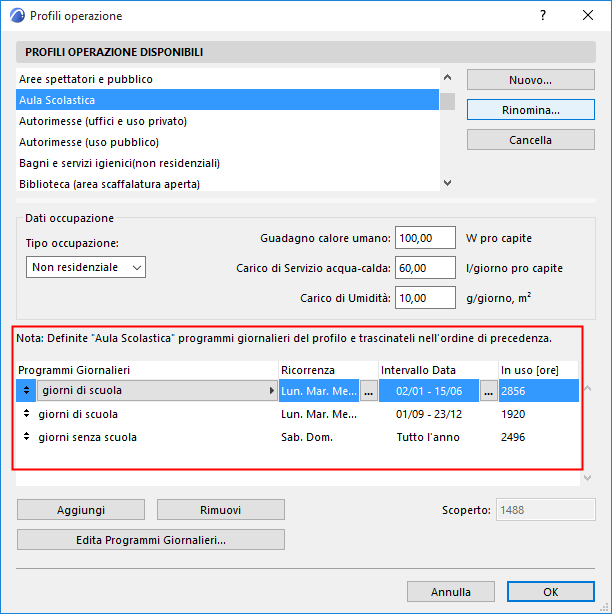The width and height of the screenshot is (612, 614).
Task: Open the Tipo occupazione dropdown
Action: tap(86, 267)
